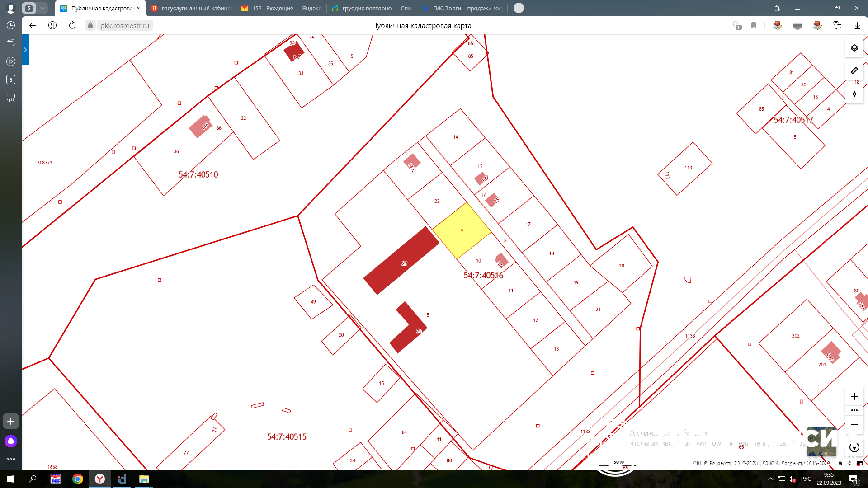Locate my position on the map

[854, 94]
